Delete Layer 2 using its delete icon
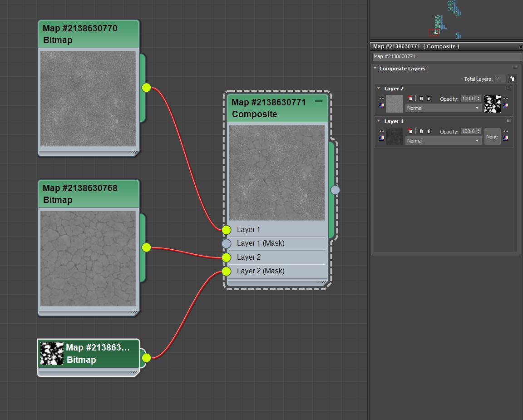Screen dimensions: 523x420 click(x=410, y=99)
